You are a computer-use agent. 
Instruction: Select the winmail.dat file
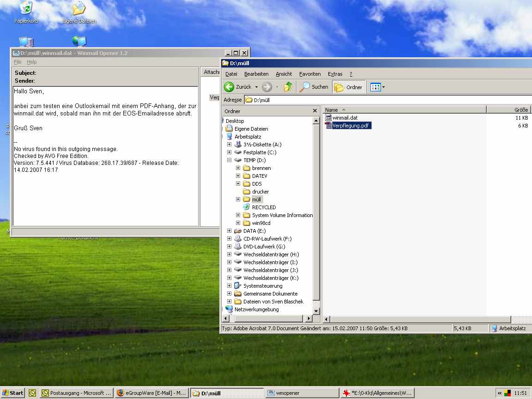click(345, 118)
